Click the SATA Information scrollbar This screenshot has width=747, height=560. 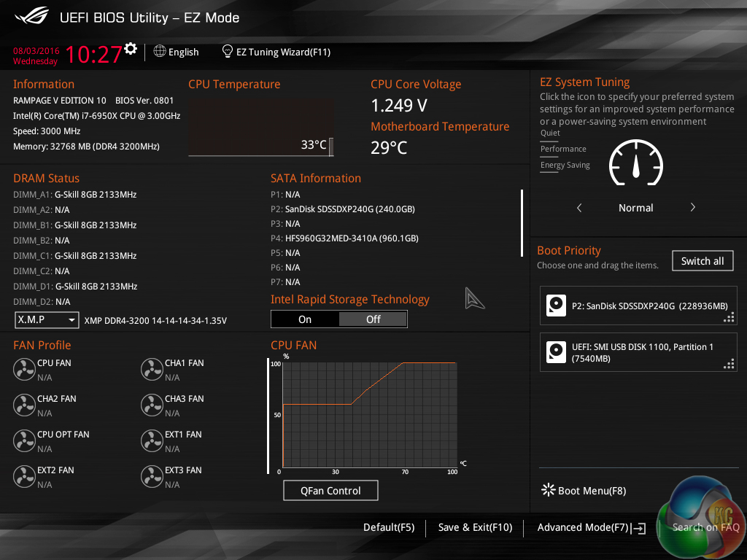(x=522, y=223)
